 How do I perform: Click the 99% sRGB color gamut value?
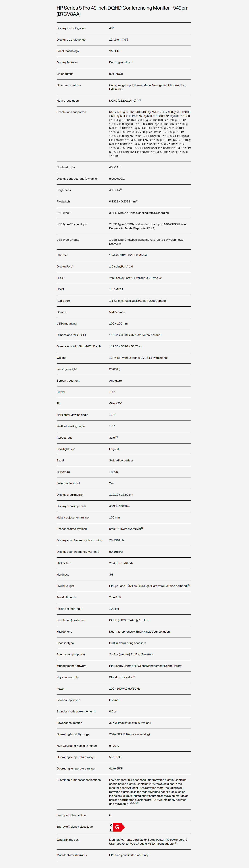(116, 74)
